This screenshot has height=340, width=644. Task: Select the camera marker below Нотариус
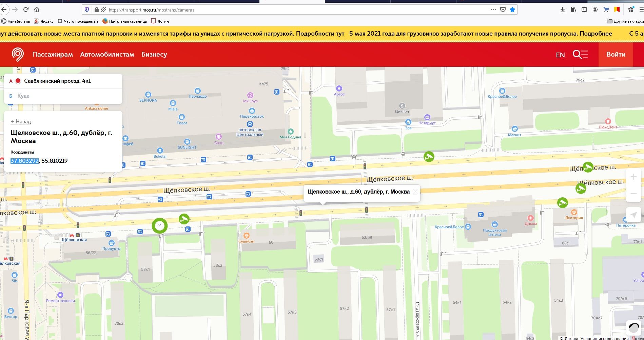[x=429, y=157]
